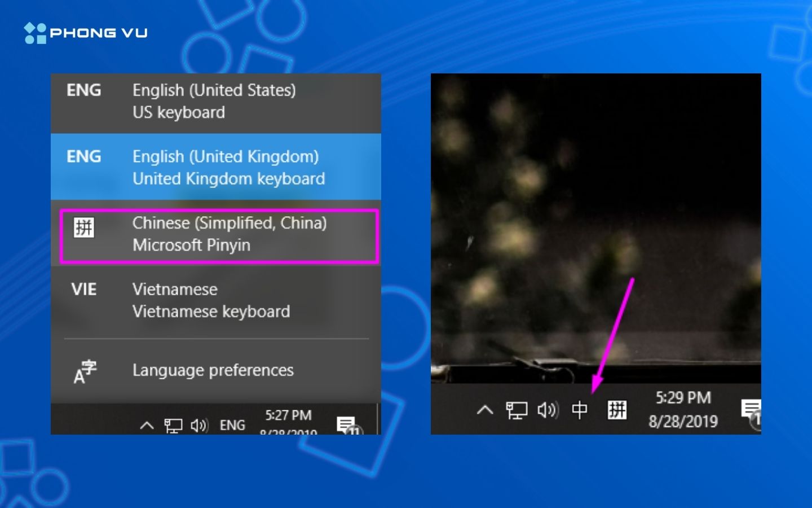Open the volume flyout on the right taskbar
The image size is (812, 508).
coord(548,410)
